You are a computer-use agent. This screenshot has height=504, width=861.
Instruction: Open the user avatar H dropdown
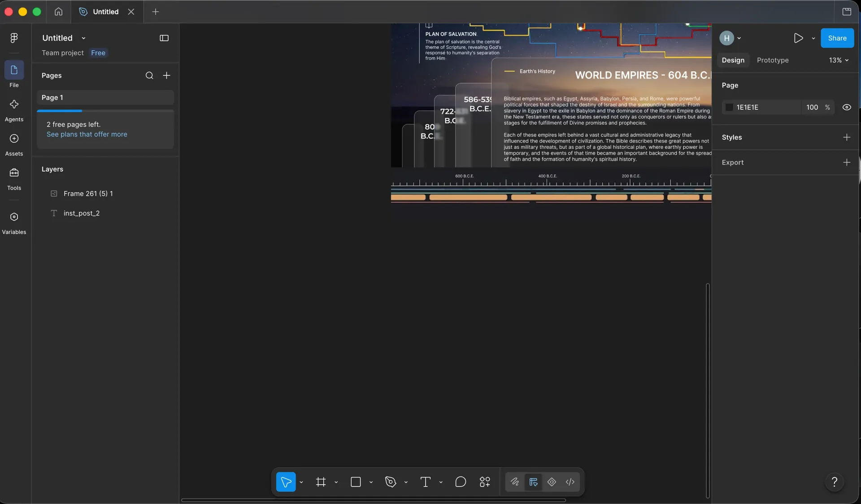coord(730,38)
